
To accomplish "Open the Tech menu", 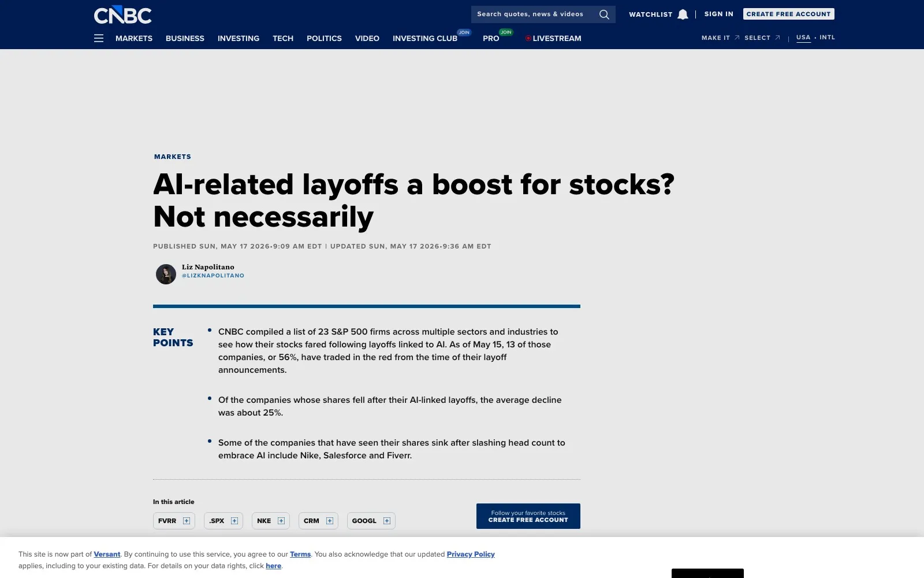I will pyautogui.click(x=283, y=38).
